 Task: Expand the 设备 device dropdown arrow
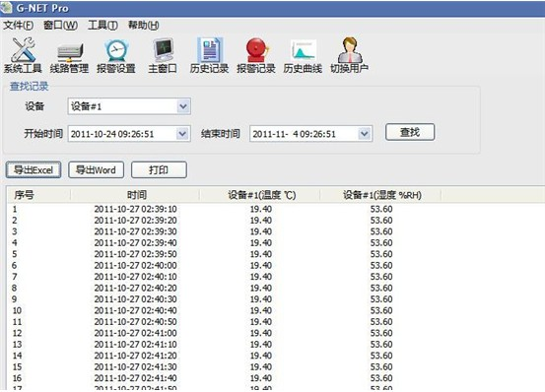(183, 106)
